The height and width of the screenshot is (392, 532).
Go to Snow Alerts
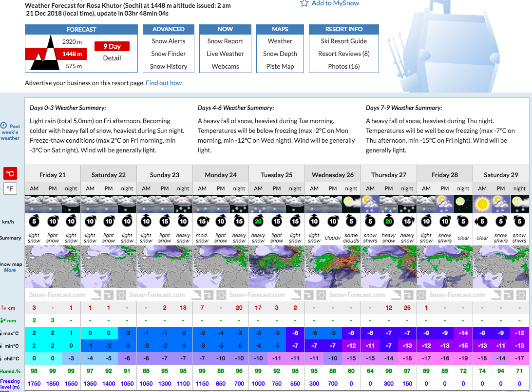click(168, 41)
